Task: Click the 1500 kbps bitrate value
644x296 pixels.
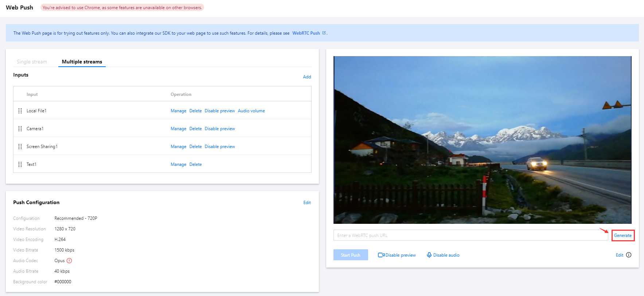Action: [65, 250]
